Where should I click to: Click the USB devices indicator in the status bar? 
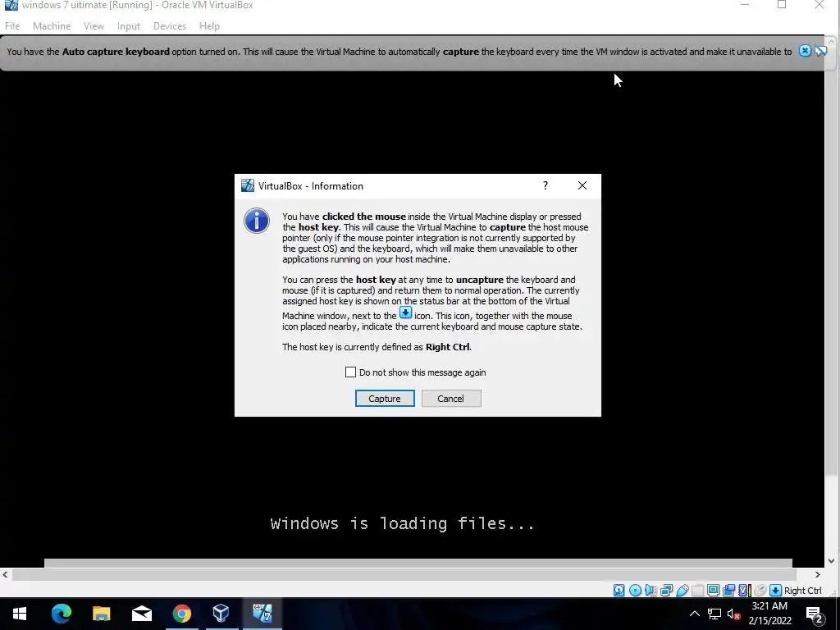pyautogui.click(x=682, y=591)
